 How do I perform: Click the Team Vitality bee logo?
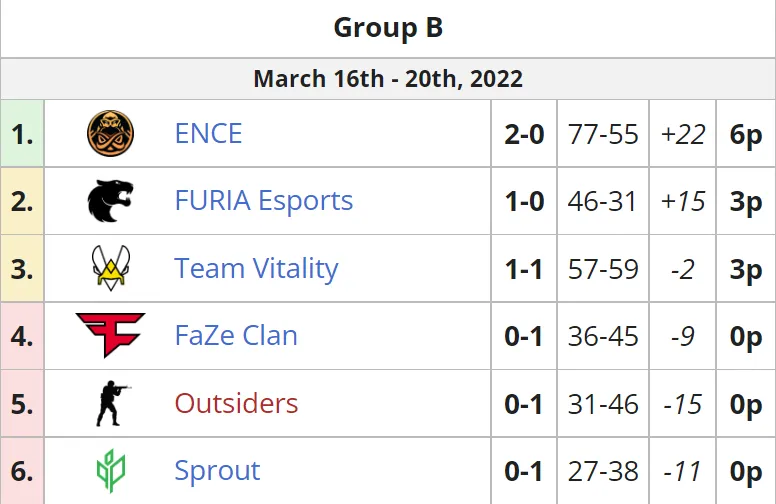(x=111, y=268)
